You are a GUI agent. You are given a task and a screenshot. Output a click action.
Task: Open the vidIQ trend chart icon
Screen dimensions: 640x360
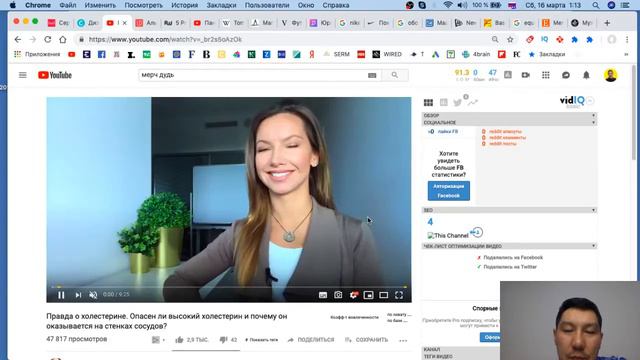(x=473, y=102)
